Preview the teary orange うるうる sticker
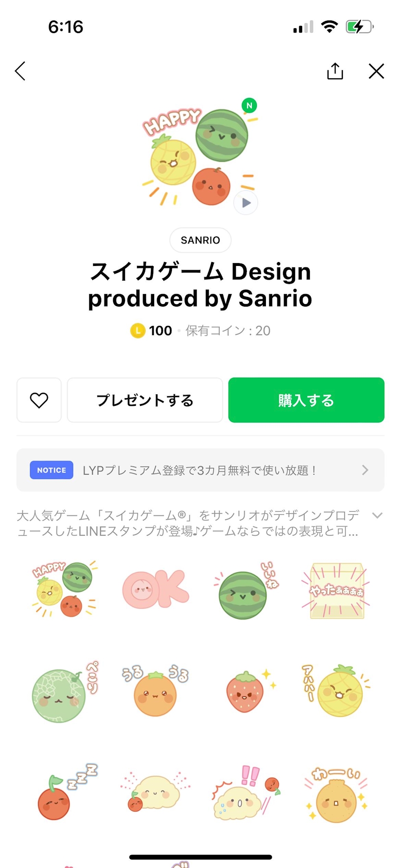This screenshot has height=868, width=401. [155, 690]
